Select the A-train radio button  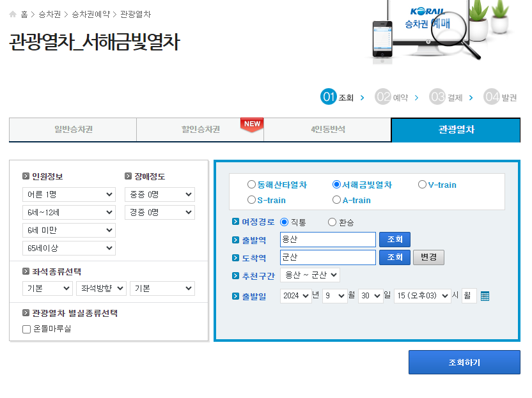pos(336,200)
